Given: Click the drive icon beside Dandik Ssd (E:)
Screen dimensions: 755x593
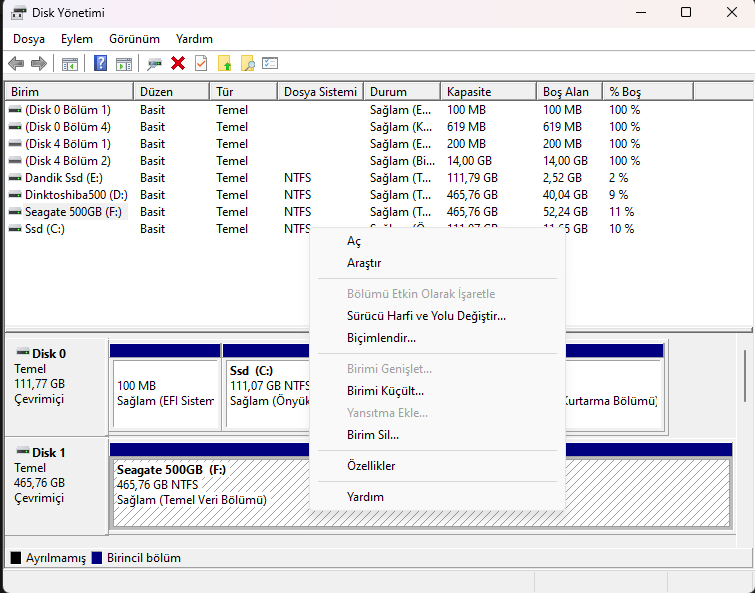Looking at the screenshot, I should point(15,178).
